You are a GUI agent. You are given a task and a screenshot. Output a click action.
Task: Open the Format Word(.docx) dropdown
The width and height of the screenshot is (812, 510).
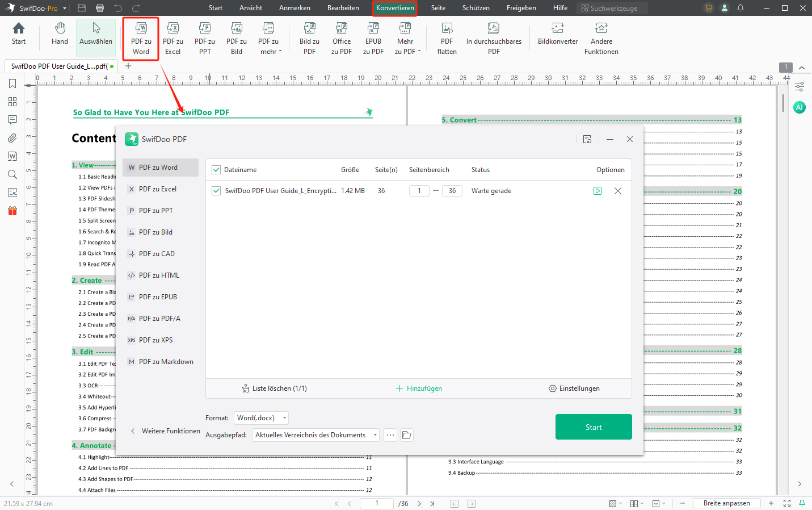261,418
